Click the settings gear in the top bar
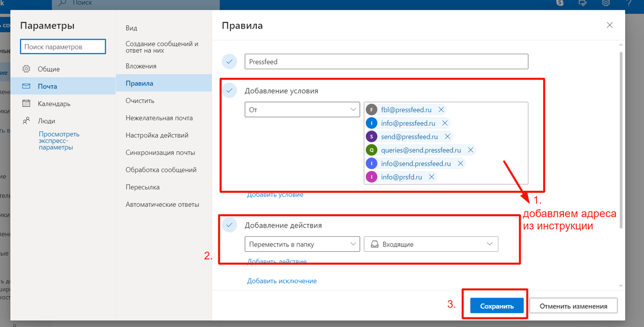The width and height of the screenshot is (644, 327). click(x=606, y=3)
